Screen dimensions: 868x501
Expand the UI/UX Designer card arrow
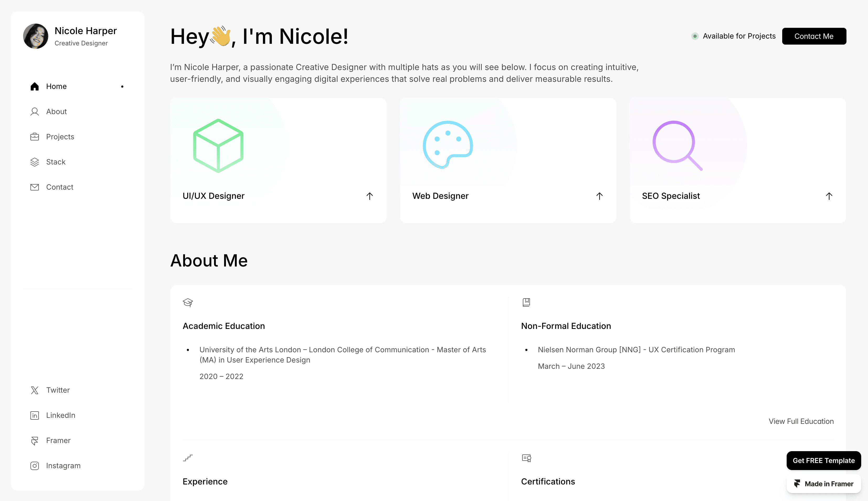369,196
